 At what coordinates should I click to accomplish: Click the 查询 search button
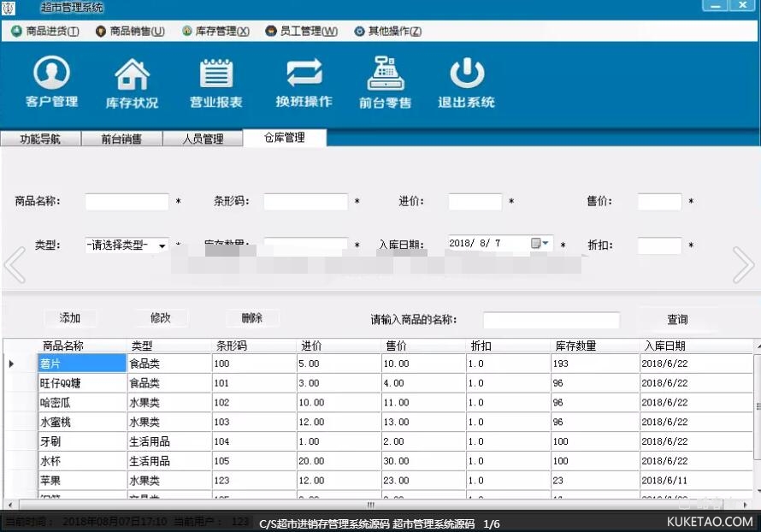(x=677, y=319)
